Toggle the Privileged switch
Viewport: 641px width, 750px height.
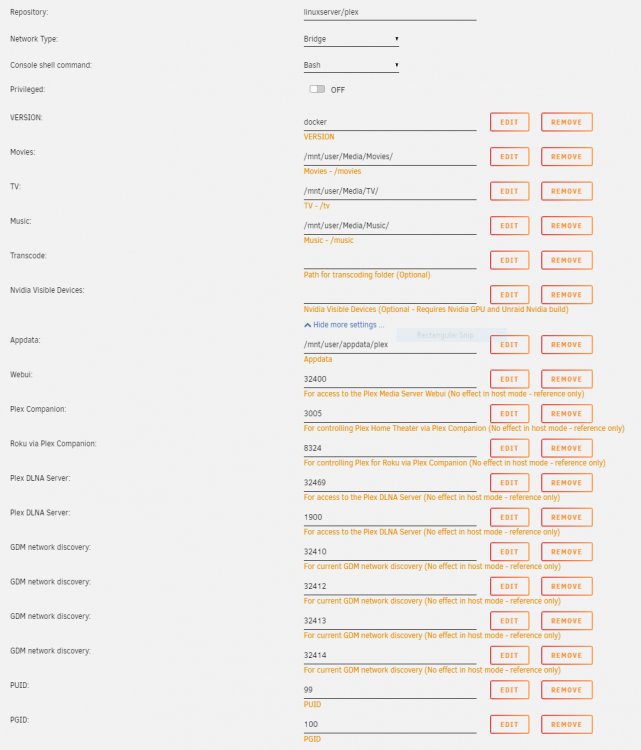point(317,89)
